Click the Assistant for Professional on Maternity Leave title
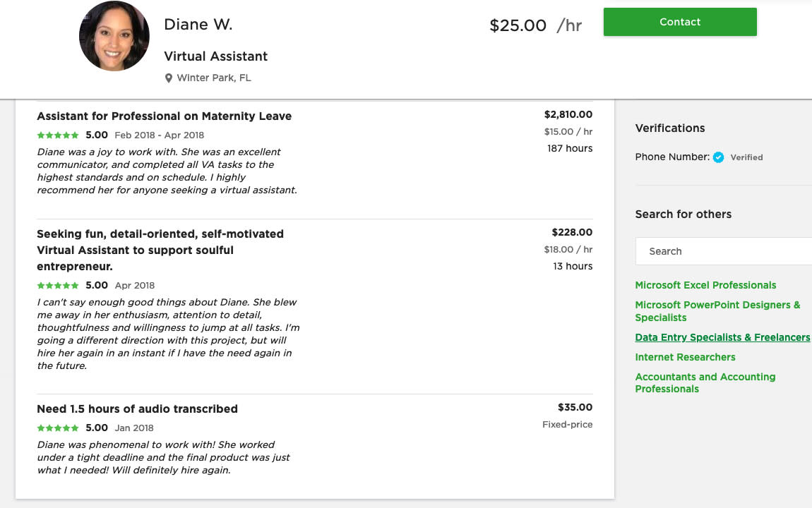This screenshot has height=508, width=812. click(164, 116)
